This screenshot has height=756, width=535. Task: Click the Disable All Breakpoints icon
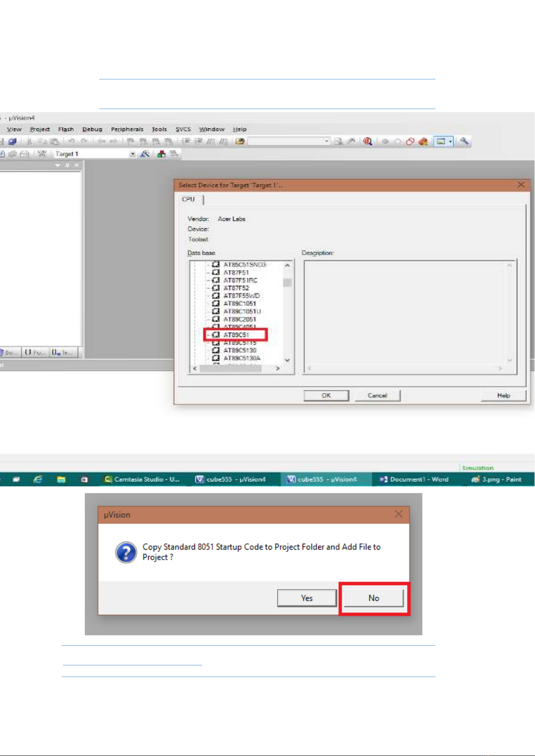(410, 142)
